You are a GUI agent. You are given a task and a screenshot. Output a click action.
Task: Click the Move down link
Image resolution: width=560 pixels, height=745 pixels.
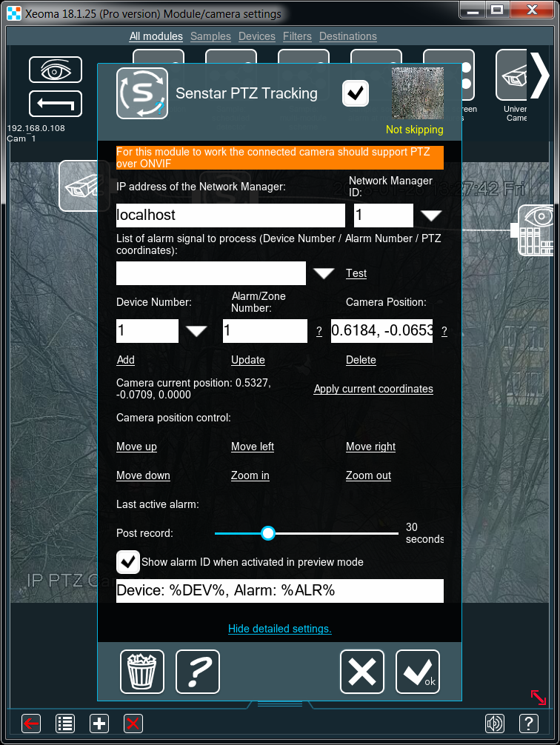tap(143, 475)
